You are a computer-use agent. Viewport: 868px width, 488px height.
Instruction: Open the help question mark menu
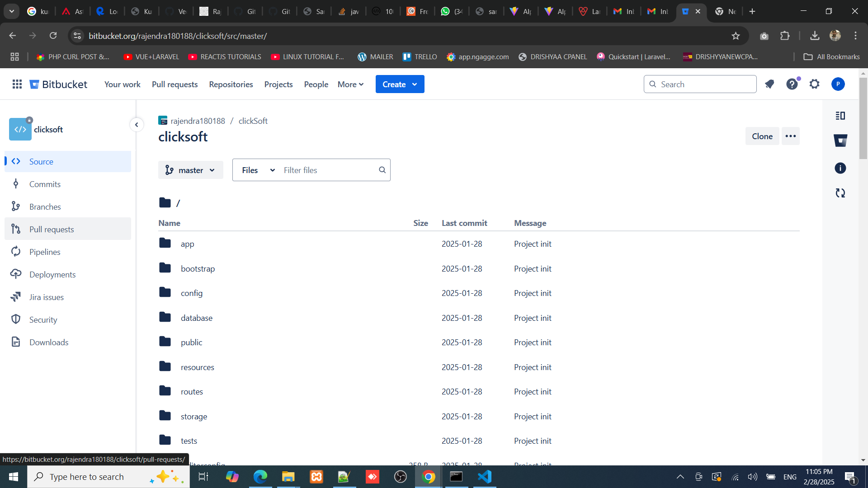coord(792,84)
